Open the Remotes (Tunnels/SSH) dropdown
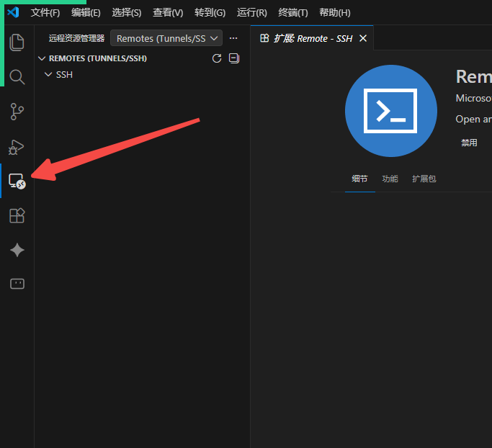Viewport: 492px width, 448px height. [x=166, y=38]
